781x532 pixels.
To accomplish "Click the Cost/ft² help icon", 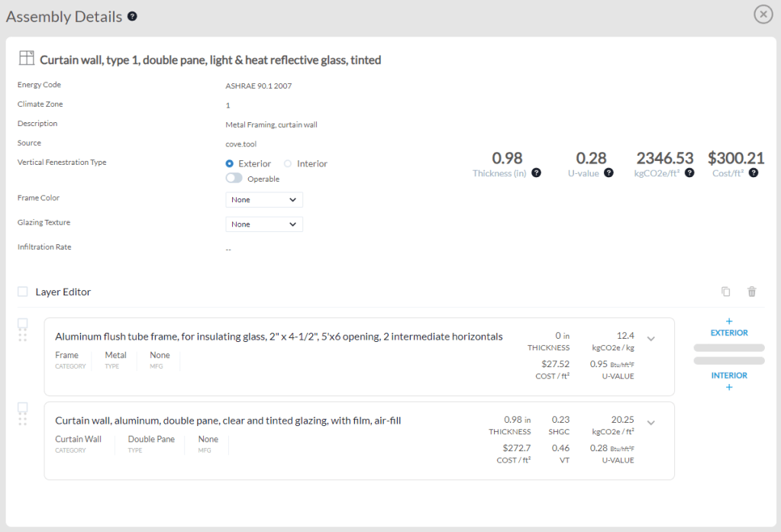I will [x=754, y=173].
